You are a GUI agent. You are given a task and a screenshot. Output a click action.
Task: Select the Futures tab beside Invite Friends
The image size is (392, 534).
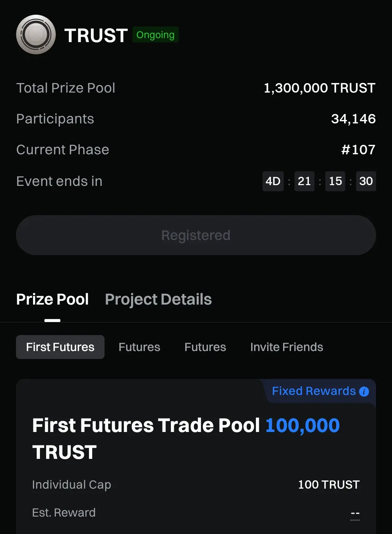click(205, 347)
